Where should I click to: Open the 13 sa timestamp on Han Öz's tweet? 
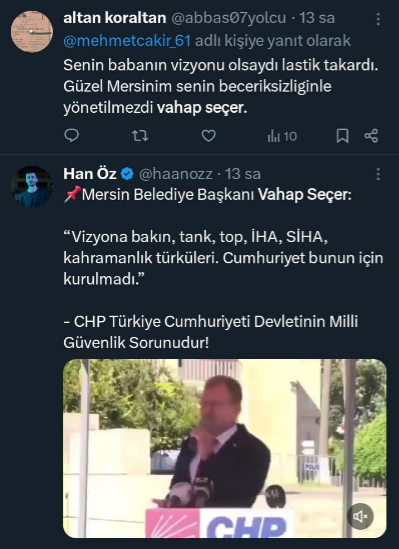243,174
